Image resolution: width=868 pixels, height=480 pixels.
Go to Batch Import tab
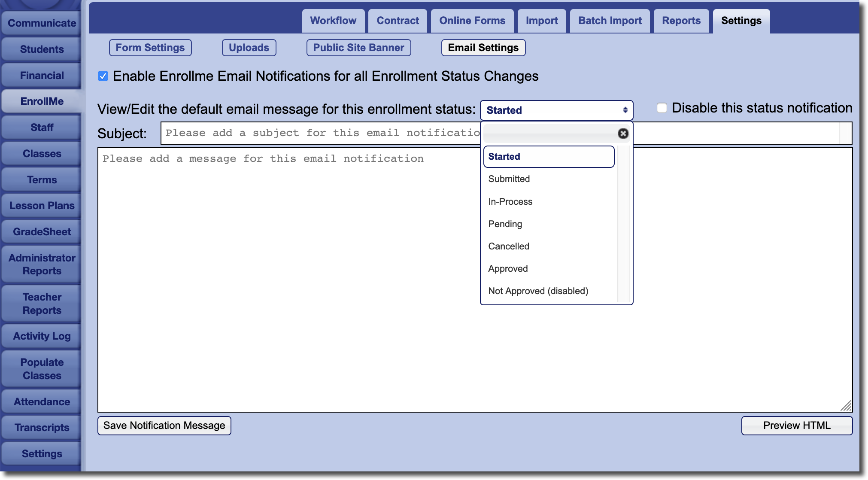[x=610, y=21]
